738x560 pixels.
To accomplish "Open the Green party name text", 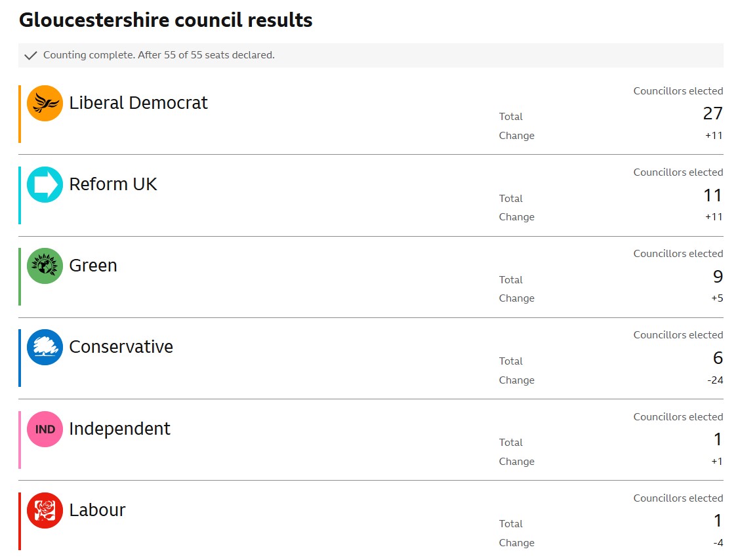I will pos(93,266).
